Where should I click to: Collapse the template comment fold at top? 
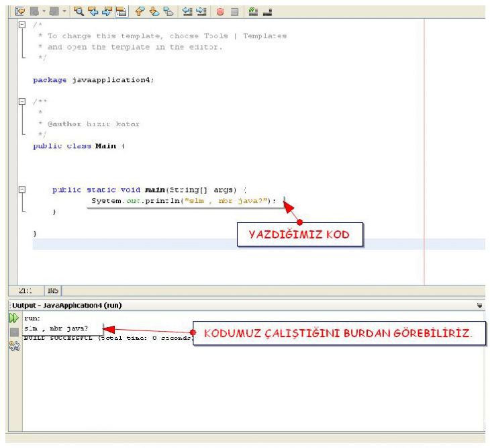tap(22, 24)
